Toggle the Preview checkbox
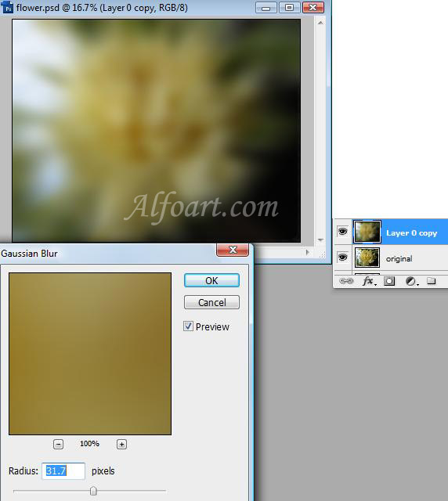 pos(188,326)
